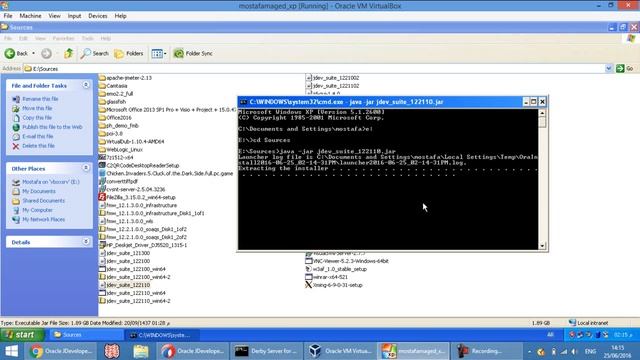
Task: Open My Computer under Other Places
Action: pyautogui.click(x=37, y=210)
